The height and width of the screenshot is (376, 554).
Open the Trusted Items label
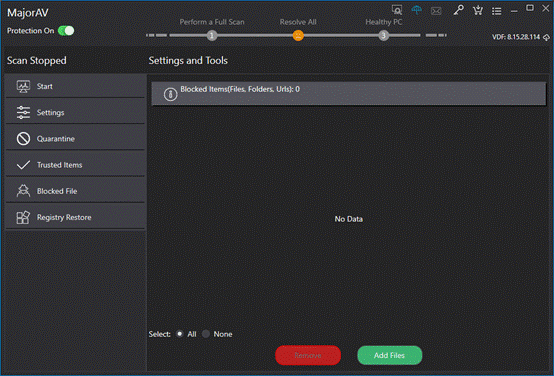(x=59, y=165)
